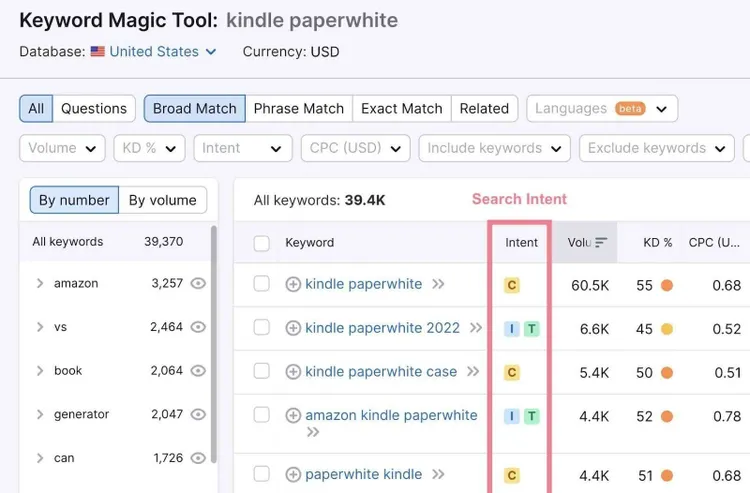This screenshot has width=750, height=493.
Task: Select the Related tab
Action: [484, 109]
